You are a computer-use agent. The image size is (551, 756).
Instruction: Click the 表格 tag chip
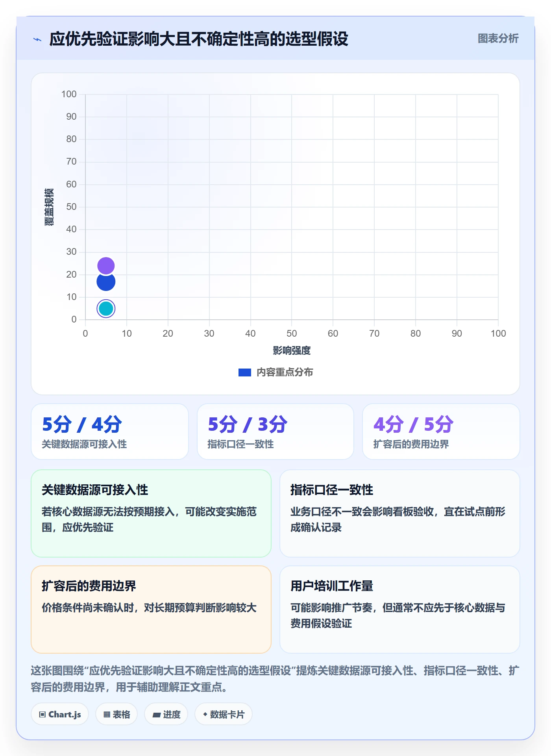coord(116,714)
